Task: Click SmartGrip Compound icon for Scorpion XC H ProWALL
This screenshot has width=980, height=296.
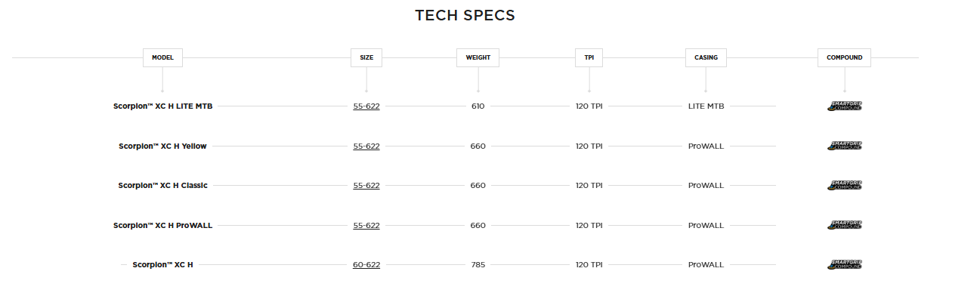Action: point(844,225)
